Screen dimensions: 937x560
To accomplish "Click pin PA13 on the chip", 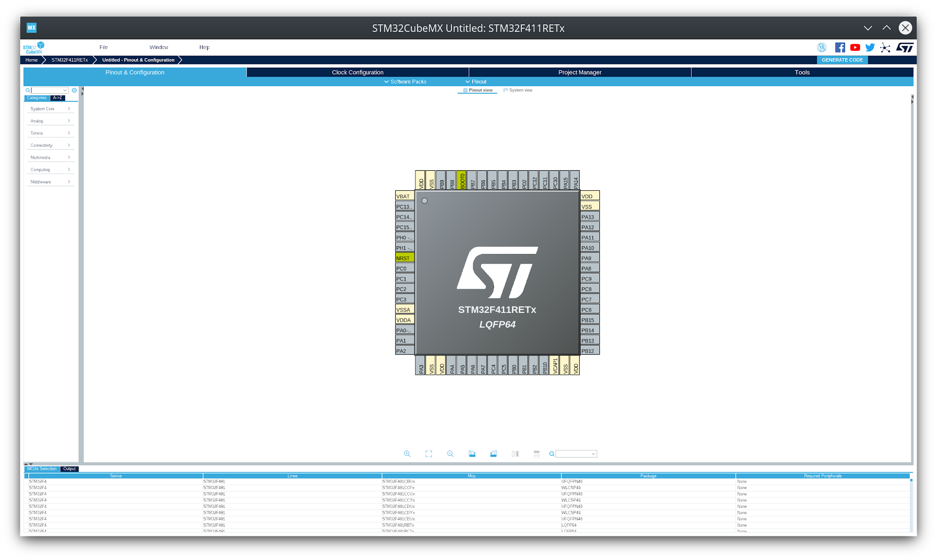I will 590,217.
